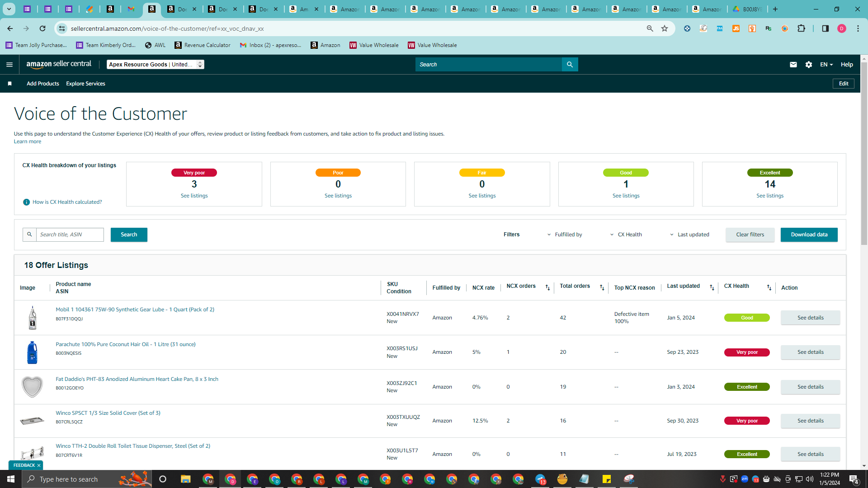Open the Fat Daddio's Heart Cake Pan product link

point(137,379)
